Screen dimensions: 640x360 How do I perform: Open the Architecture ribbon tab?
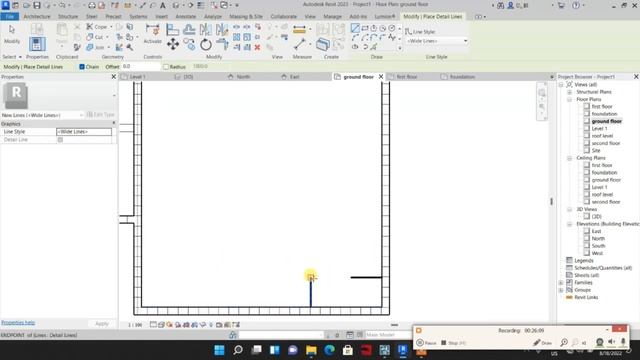pos(37,16)
